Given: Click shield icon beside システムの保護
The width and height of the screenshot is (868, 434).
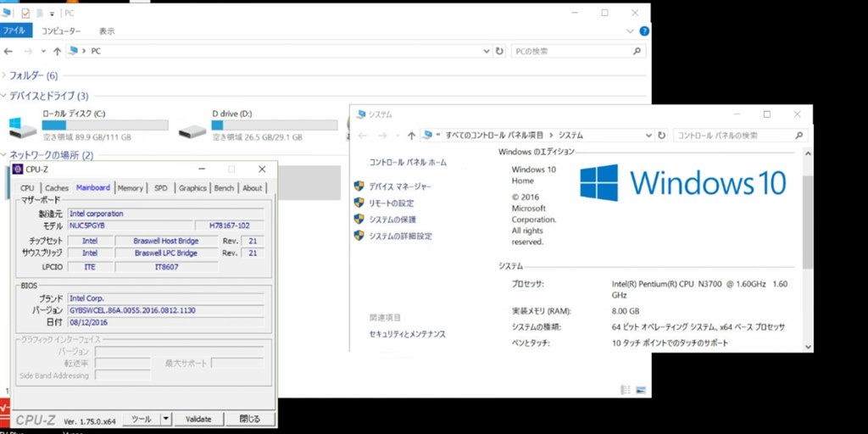Looking at the screenshot, I should [359, 220].
